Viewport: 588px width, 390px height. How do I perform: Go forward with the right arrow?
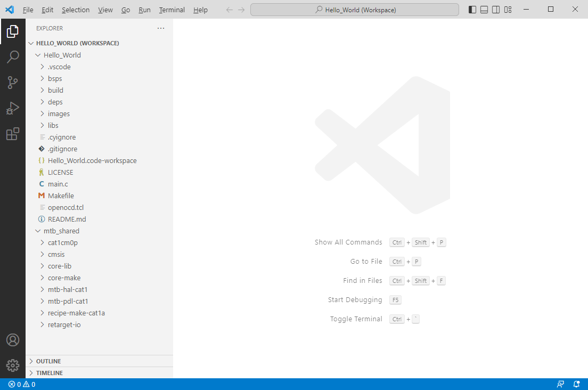tap(241, 10)
